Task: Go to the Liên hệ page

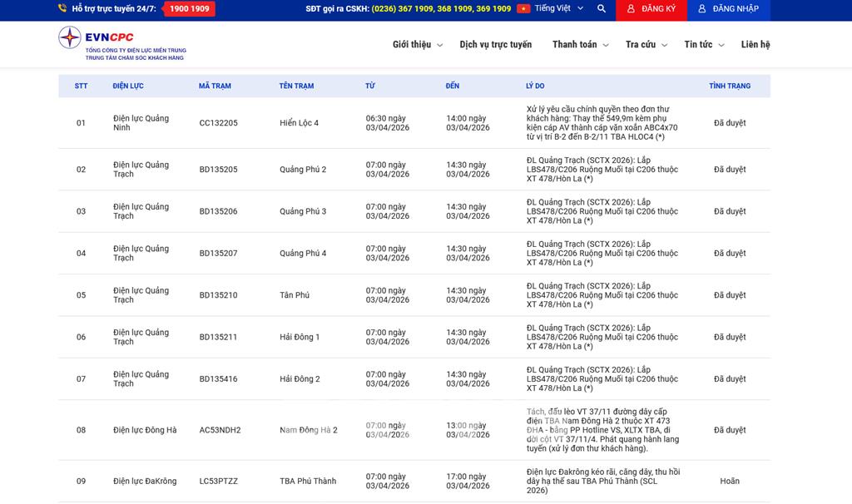Action: pyautogui.click(x=755, y=45)
